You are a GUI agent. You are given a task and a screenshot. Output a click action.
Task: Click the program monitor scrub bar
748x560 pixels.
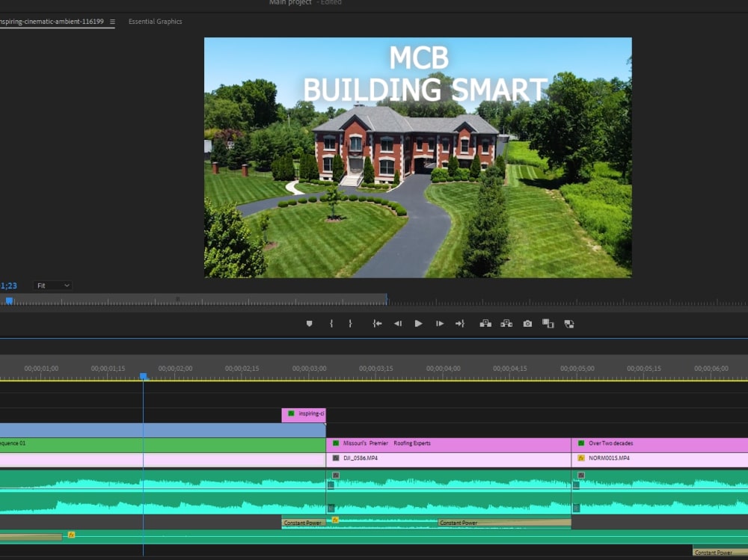(x=374, y=301)
